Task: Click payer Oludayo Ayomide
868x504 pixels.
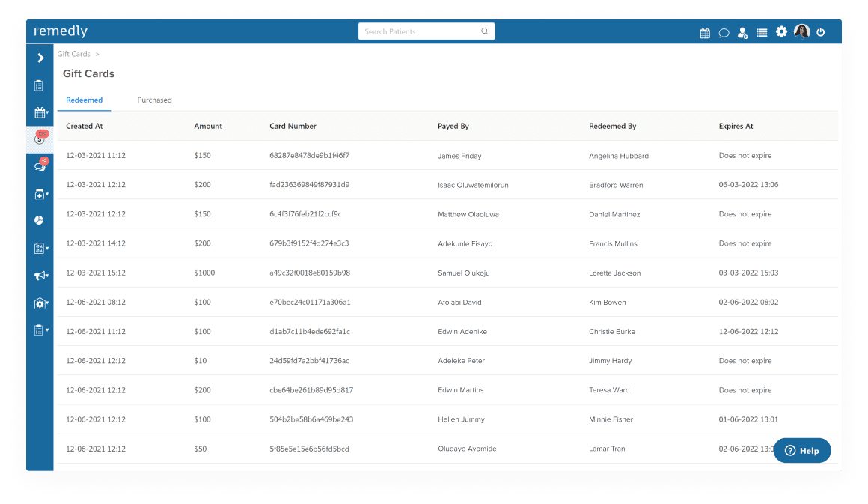Action: point(467,449)
